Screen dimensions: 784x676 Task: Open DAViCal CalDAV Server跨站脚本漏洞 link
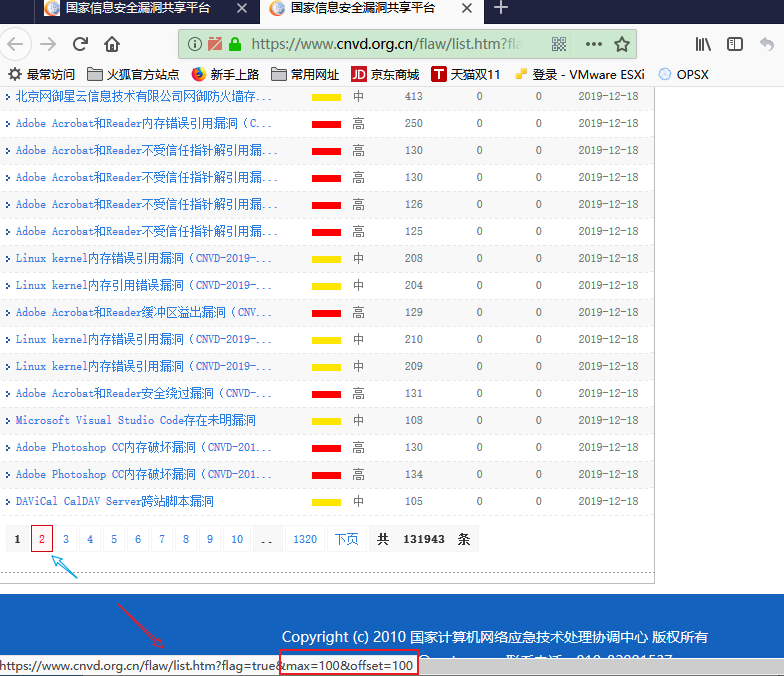click(114, 502)
